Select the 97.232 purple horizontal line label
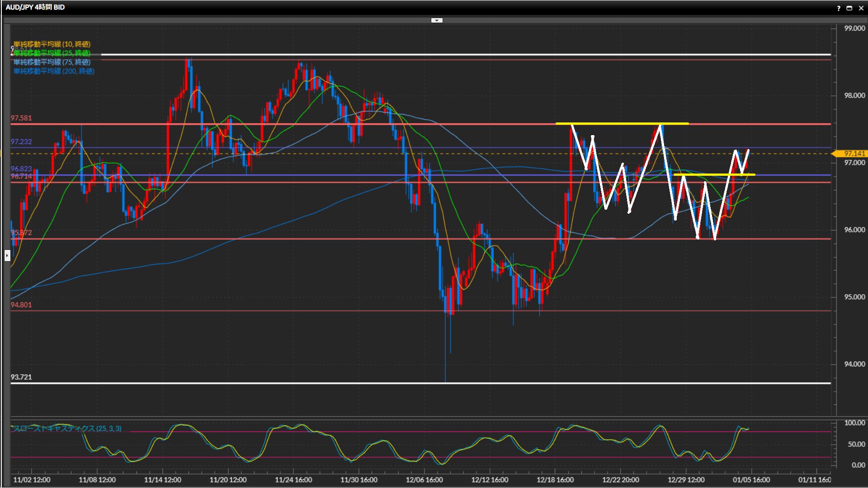 [21, 141]
